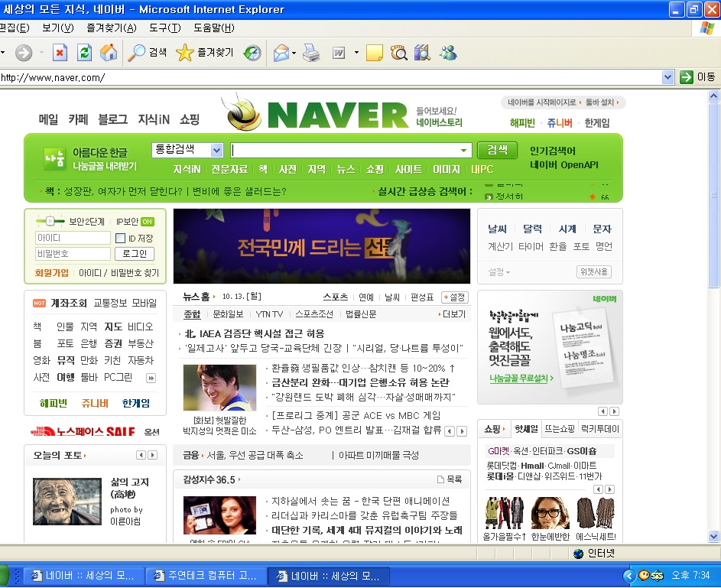The height and width of the screenshot is (588, 721).
Task: Refresh the page with green arrows icon
Action: 84,53
